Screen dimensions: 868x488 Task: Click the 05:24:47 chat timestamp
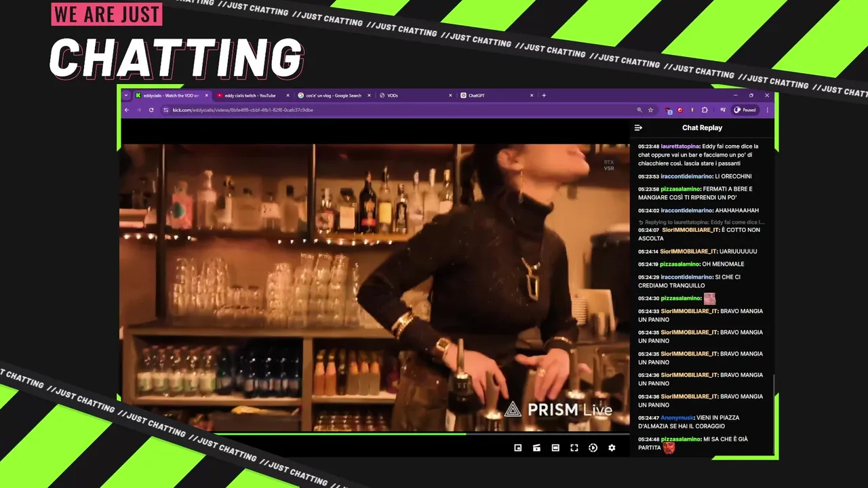648,418
